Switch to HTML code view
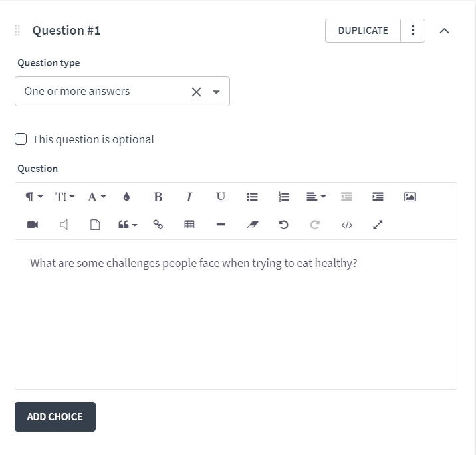Image resolution: width=476 pixels, height=455 pixels. click(346, 225)
